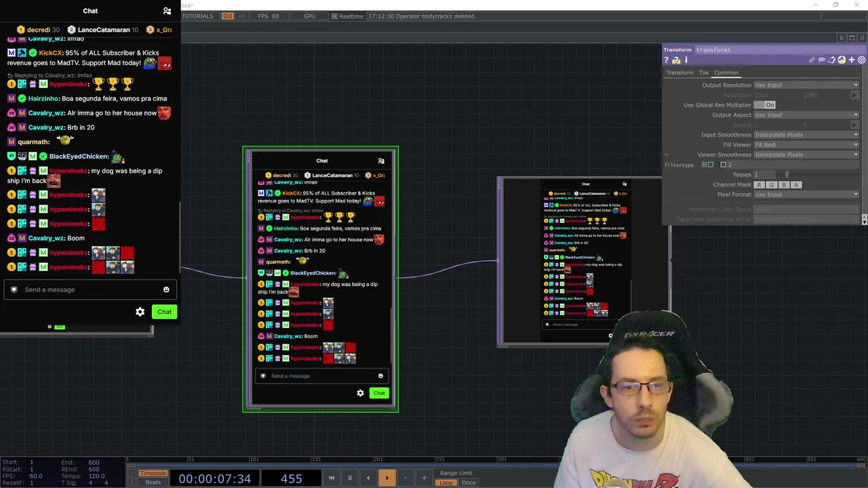Set range limit to Once

469,483
